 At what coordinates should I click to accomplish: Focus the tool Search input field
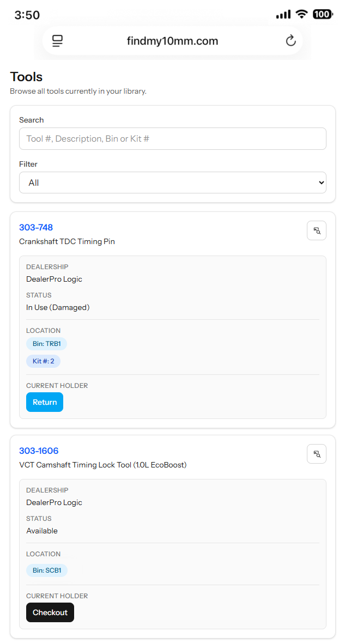[172, 138]
